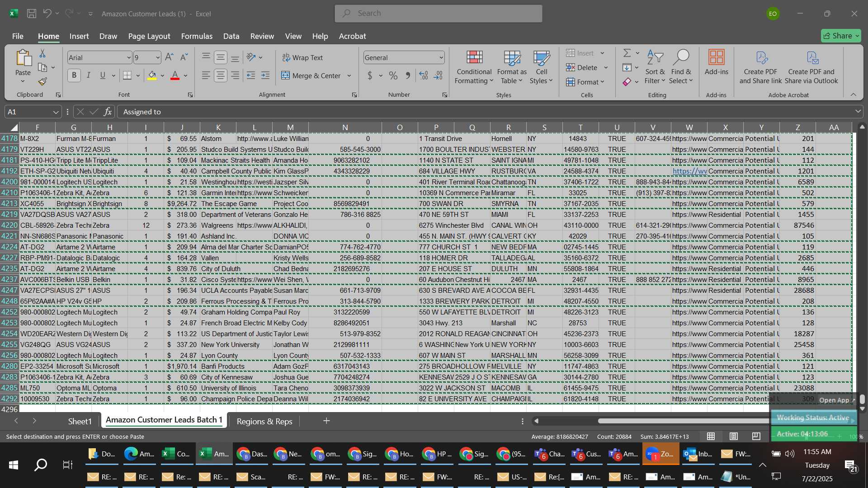Screen dimensions: 868x488
Task: Click the Cut scissors icon
Action: coord(42,53)
